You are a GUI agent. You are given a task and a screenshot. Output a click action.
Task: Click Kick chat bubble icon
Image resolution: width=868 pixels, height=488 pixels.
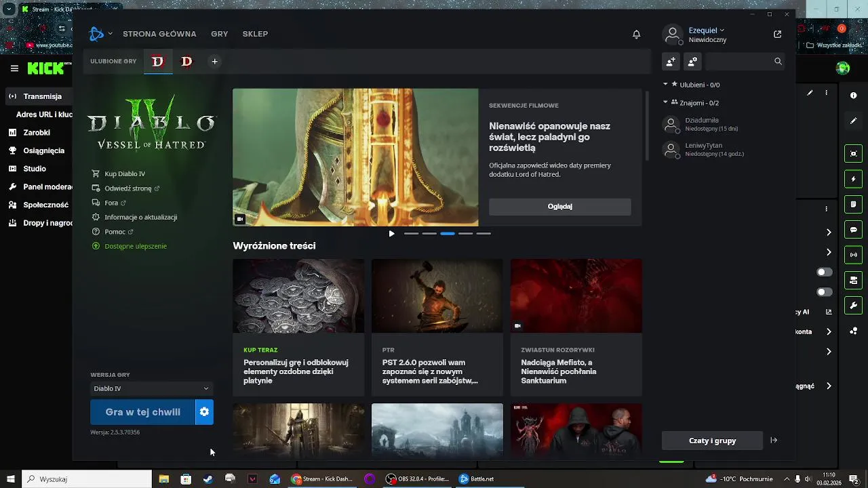pyautogui.click(x=854, y=230)
